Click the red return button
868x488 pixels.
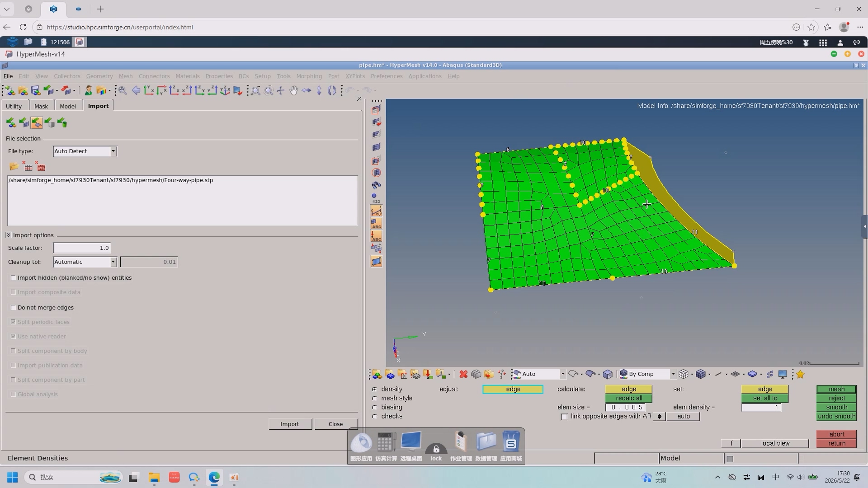tap(836, 444)
